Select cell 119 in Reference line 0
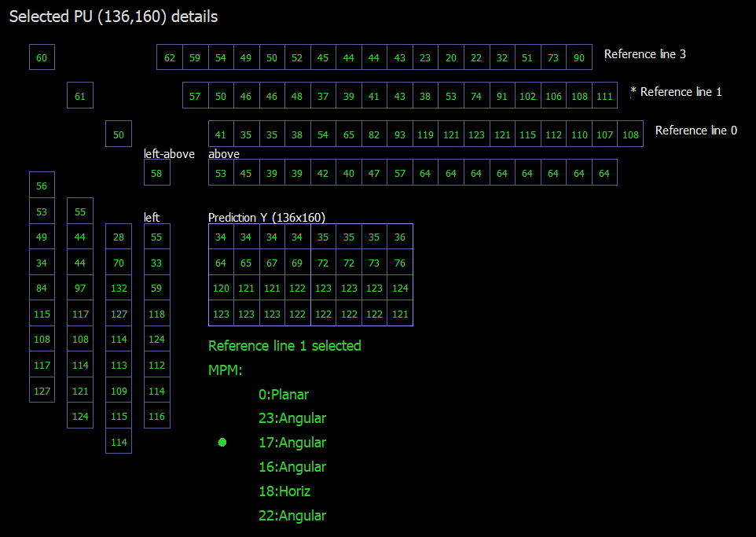 pyautogui.click(x=425, y=134)
